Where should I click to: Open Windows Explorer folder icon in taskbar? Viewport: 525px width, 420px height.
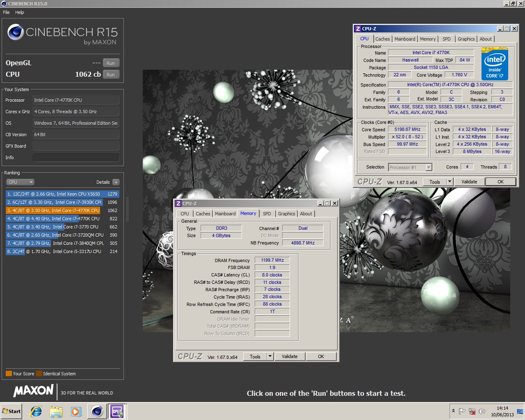tap(56, 411)
